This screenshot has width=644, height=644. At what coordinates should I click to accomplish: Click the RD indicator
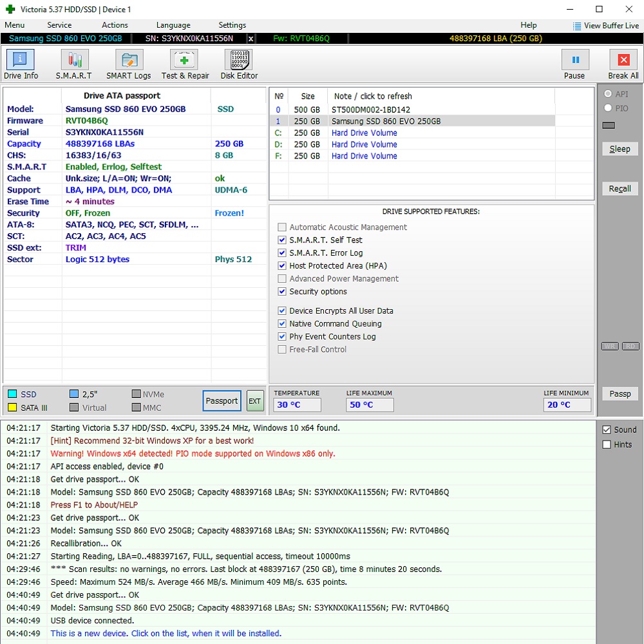coord(630,346)
